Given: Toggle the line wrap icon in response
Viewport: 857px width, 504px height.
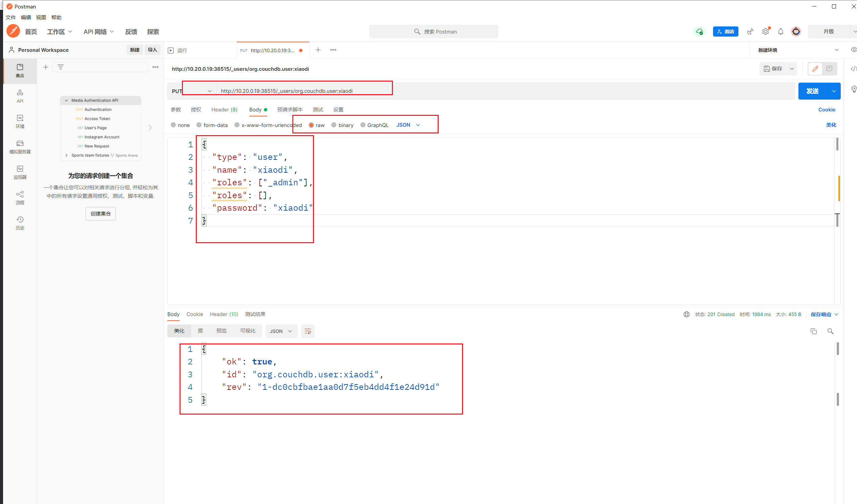Looking at the screenshot, I should coord(308,331).
